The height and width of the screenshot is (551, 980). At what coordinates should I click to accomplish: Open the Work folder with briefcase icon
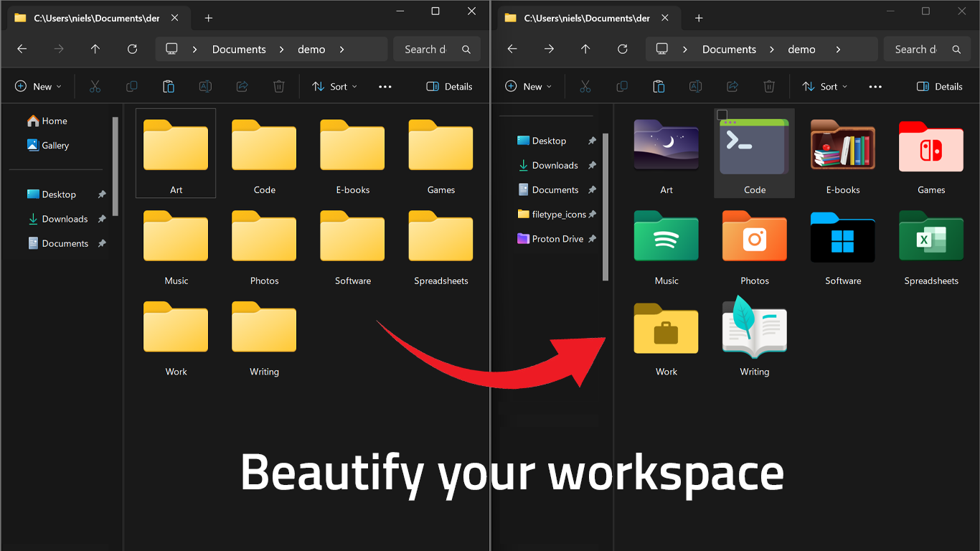point(666,329)
